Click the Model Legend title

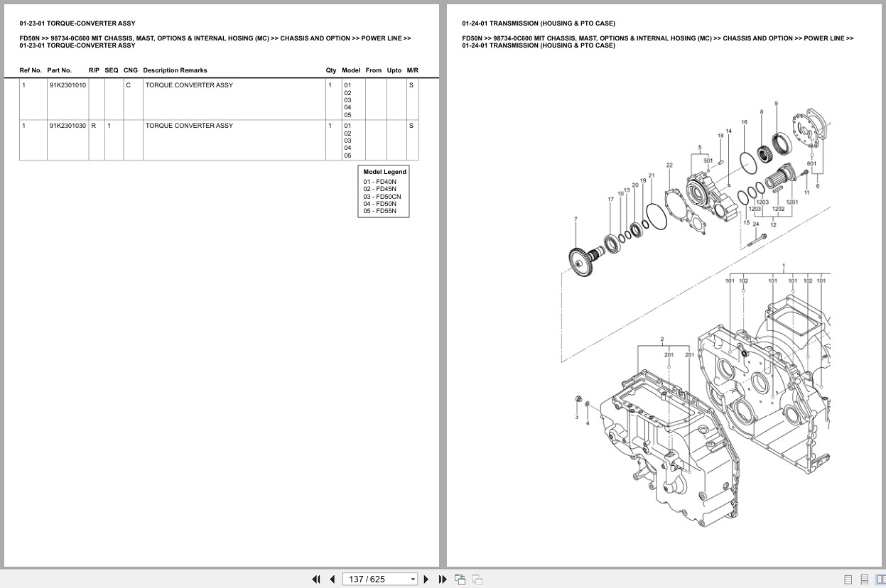pos(384,172)
